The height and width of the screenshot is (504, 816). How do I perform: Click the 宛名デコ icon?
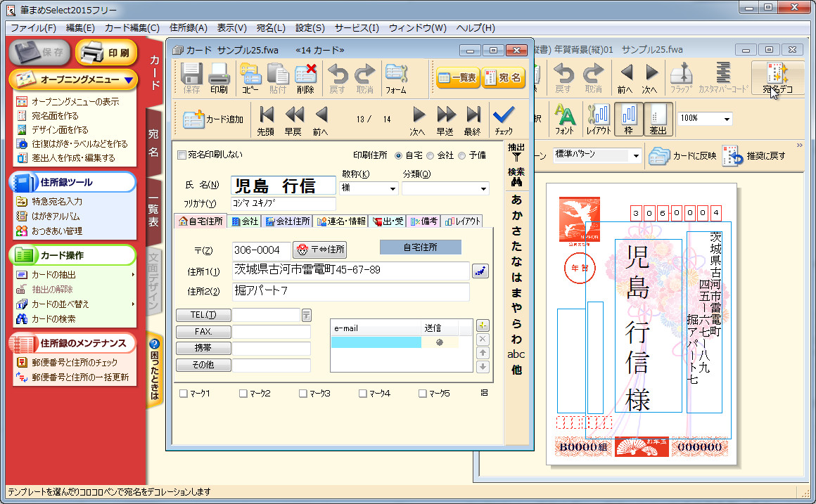click(777, 78)
